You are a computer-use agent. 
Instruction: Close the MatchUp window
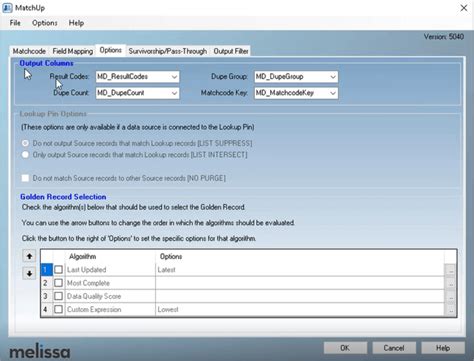[464, 8]
